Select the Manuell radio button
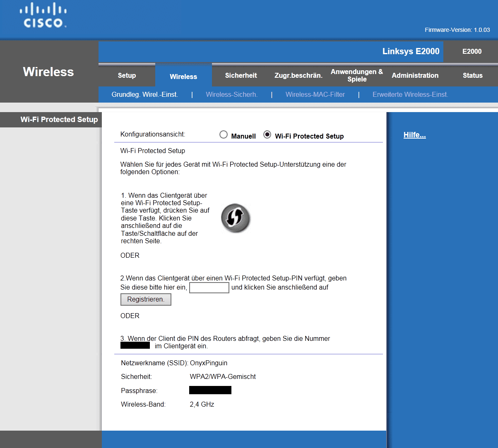 (x=224, y=134)
